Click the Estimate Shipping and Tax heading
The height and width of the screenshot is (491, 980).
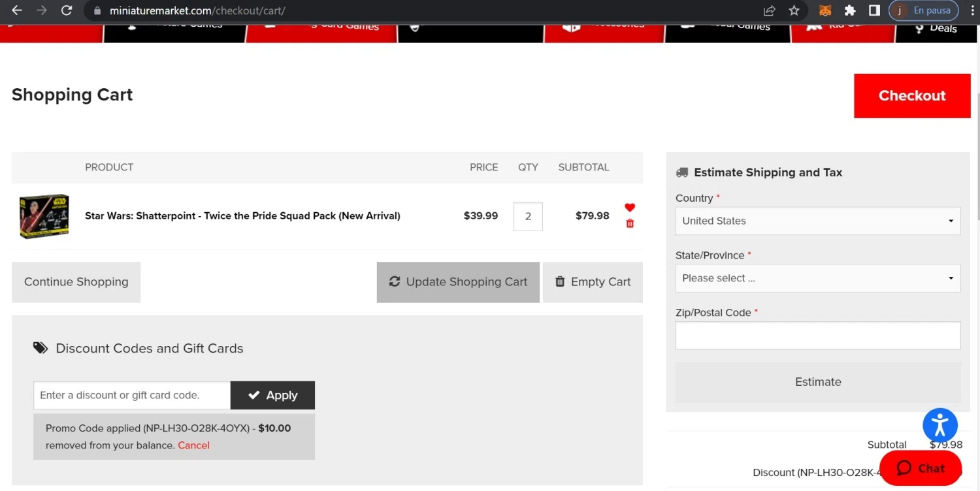768,172
